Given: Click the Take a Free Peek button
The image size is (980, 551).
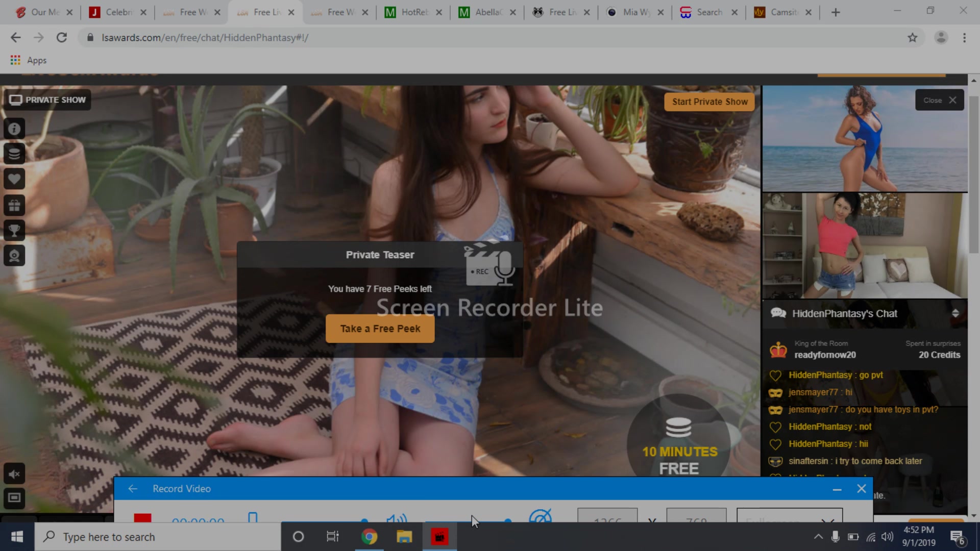Looking at the screenshot, I should click(380, 329).
